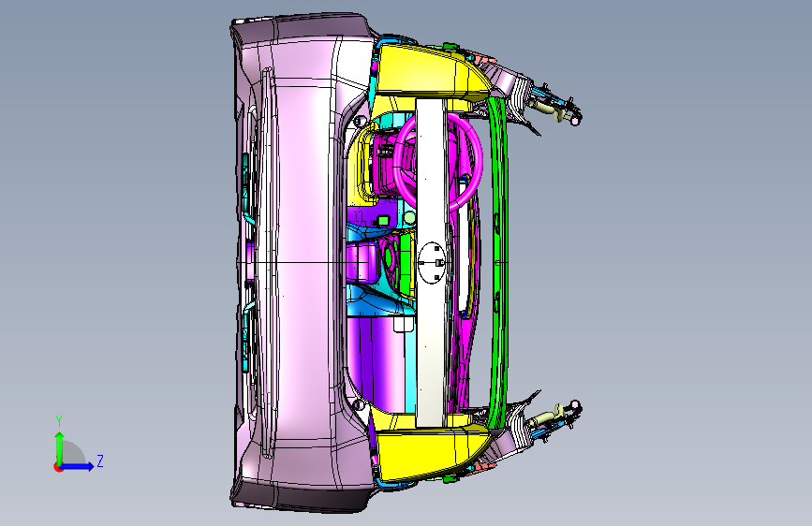Click the red X axis dot at the triad origin
This screenshot has width=812, height=526.
(x=57, y=467)
